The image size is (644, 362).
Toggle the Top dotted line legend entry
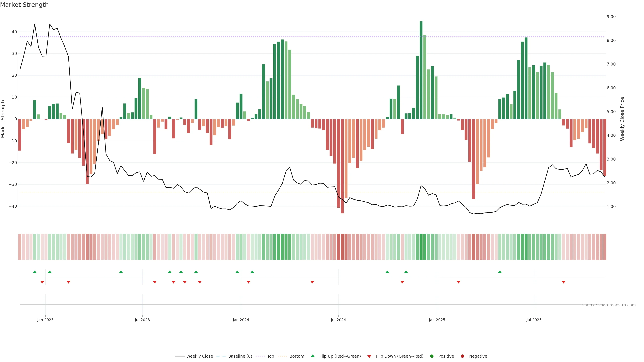[271, 356]
